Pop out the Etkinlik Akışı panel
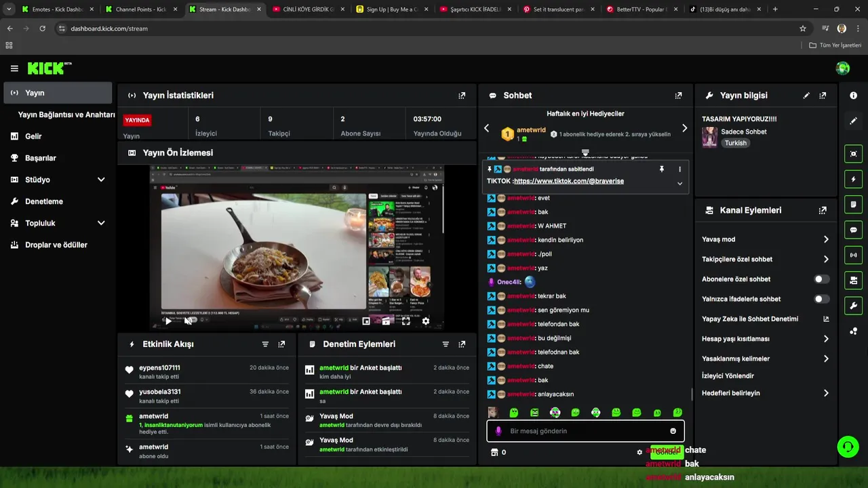This screenshot has height=488, width=868. [x=281, y=344]
